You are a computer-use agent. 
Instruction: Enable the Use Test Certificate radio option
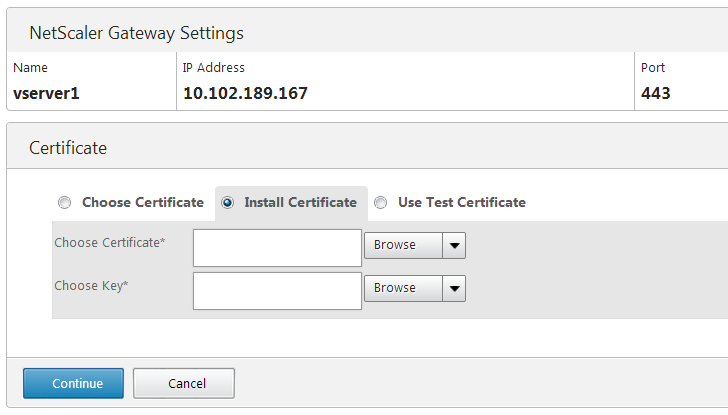click(381, 203)
